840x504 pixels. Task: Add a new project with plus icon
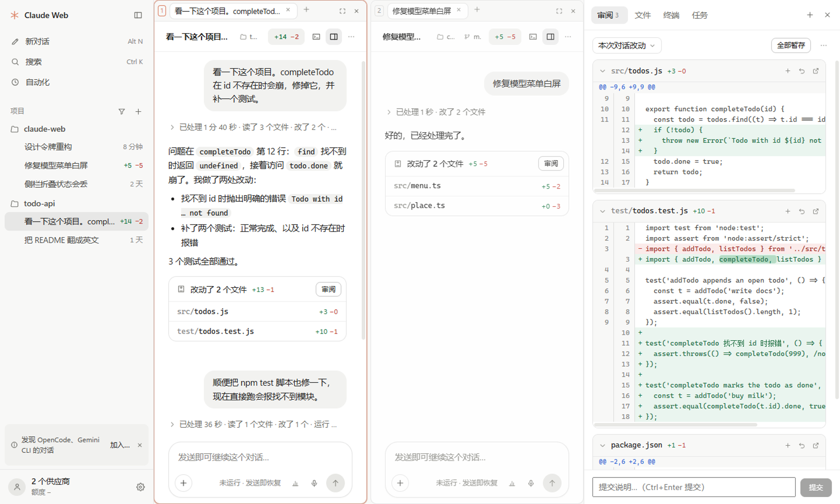[x=138, y=111]
